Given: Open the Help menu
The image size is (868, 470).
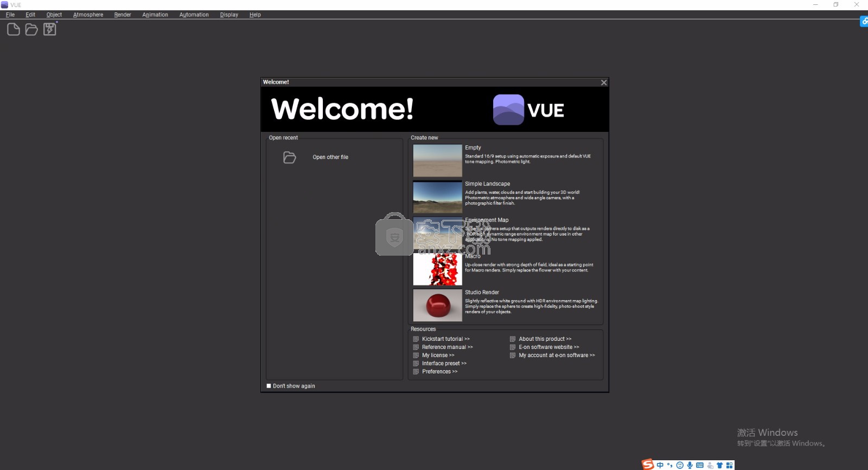Looking at the screenshot, I should [255, 15].
